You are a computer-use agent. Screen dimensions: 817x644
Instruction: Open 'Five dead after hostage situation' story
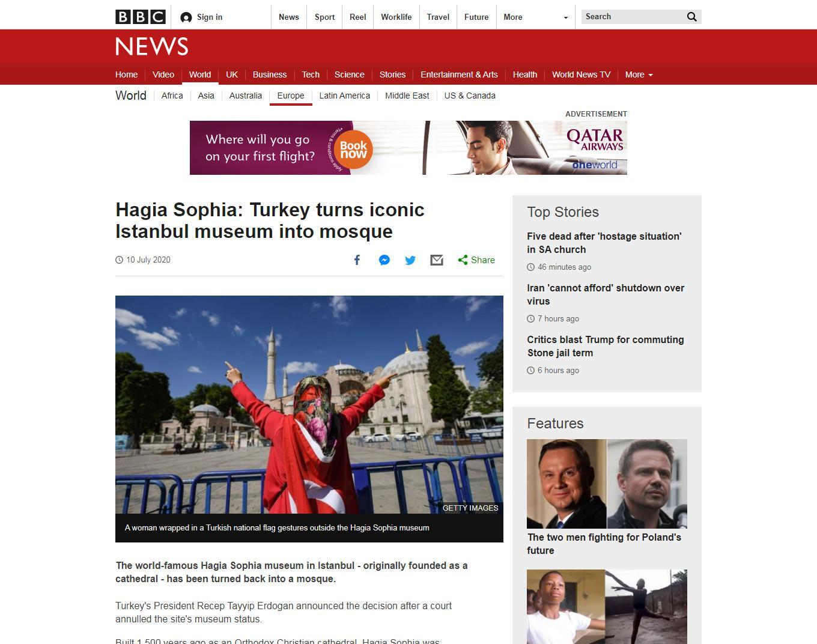(x=604, y=243)
